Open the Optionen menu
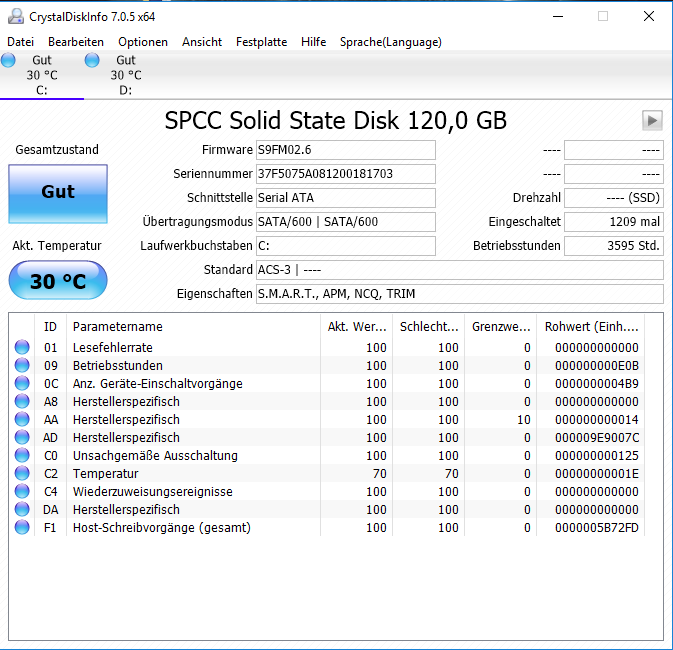The width and height of the screenshot is (673, 650). tap(143, 42)
